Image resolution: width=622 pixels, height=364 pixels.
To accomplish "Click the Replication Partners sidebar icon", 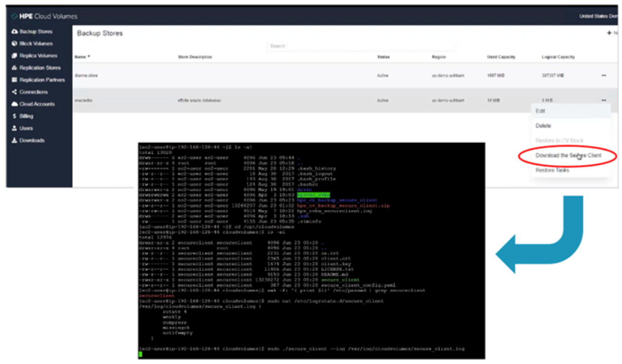I will pos(14,80).
